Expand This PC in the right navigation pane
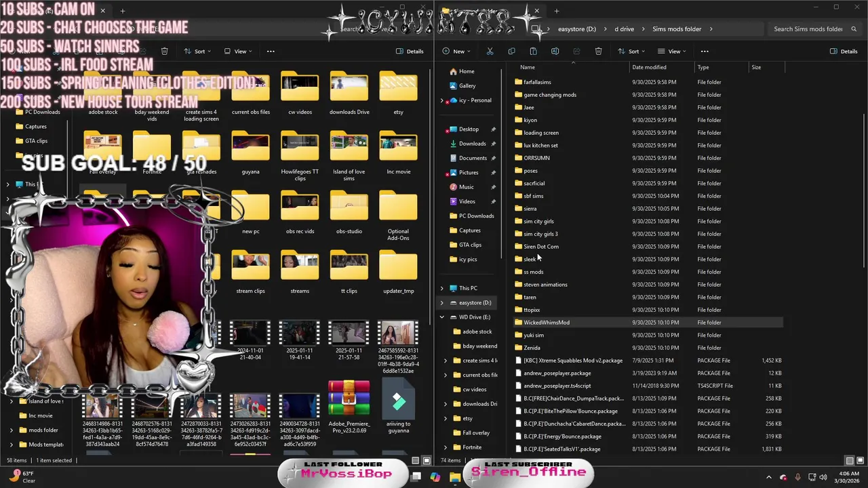Image resolution: width=868 pixels, height=488 pixels. tap(442, 288)
